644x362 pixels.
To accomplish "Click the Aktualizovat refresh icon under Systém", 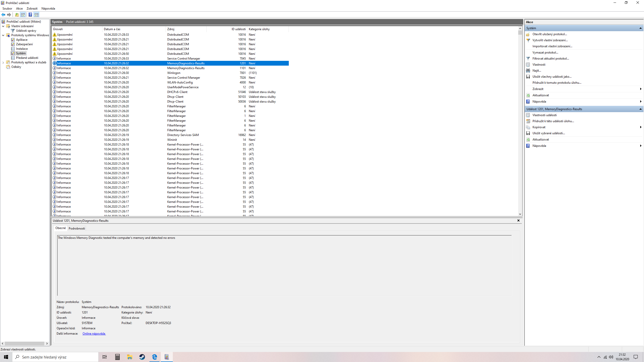I will tap(528, 95).
